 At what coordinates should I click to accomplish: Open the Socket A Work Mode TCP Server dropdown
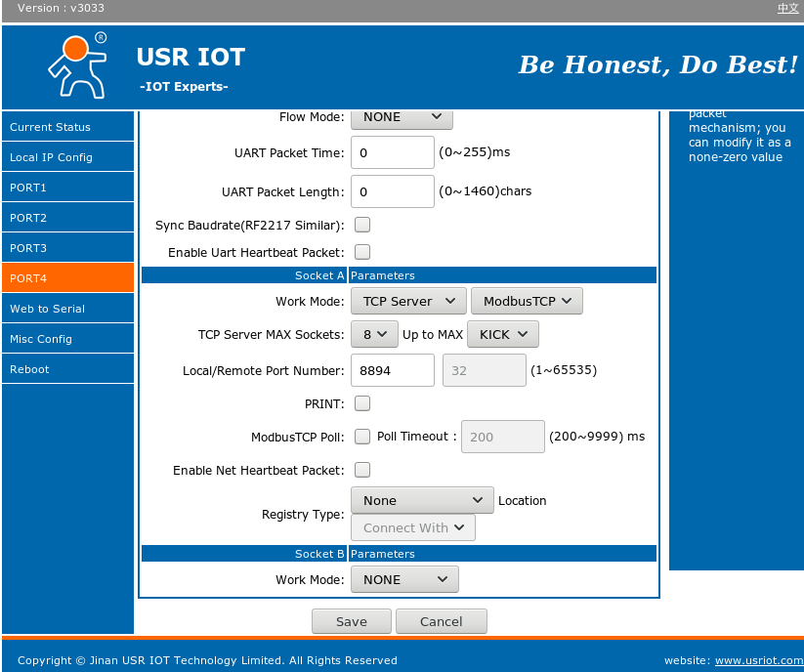tap(408, 301)
